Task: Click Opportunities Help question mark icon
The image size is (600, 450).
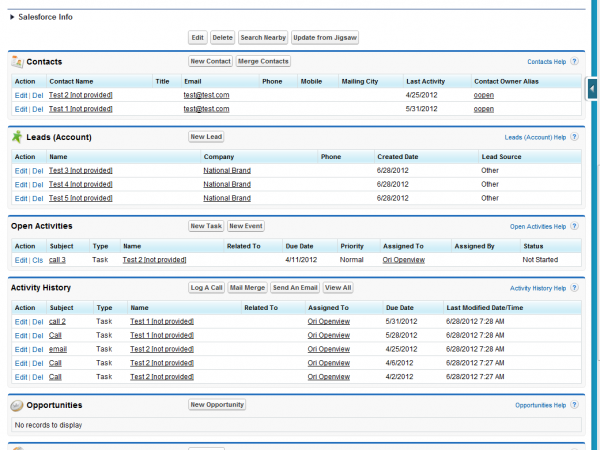Action: pos(574,404)
